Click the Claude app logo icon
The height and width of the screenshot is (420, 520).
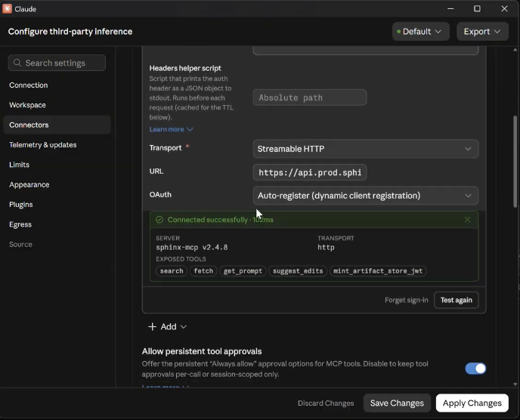point(7,8)
